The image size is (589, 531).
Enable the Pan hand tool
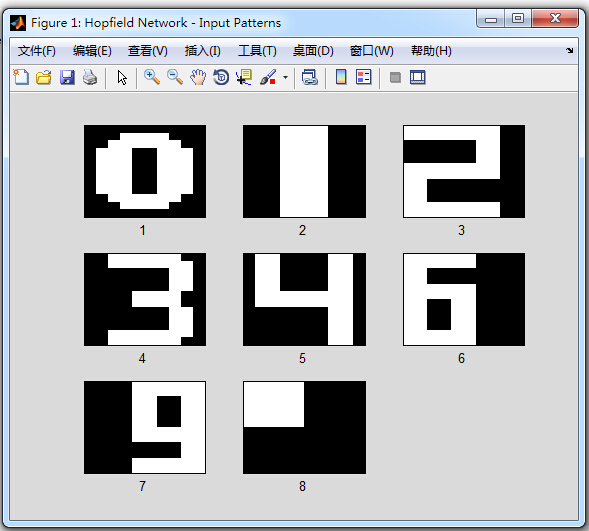click(198, 77)
